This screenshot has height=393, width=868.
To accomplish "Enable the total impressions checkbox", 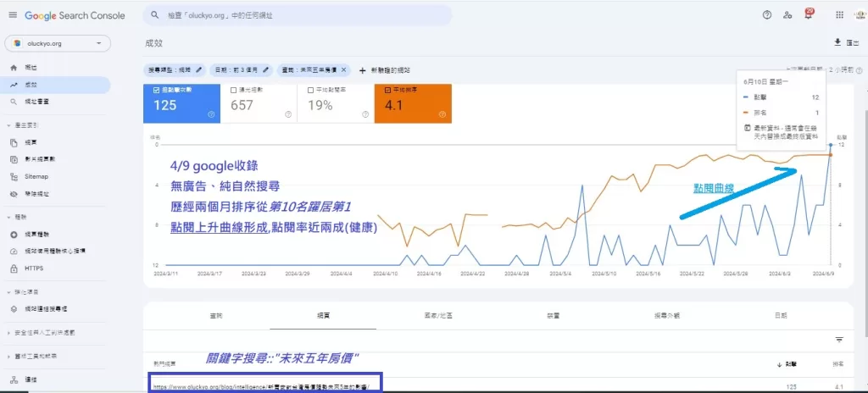I will [234, 89].
